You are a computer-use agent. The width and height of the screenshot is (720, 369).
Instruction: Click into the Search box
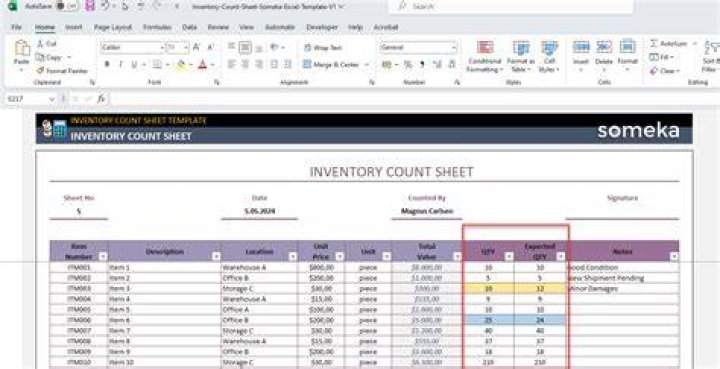coord(511,6)
